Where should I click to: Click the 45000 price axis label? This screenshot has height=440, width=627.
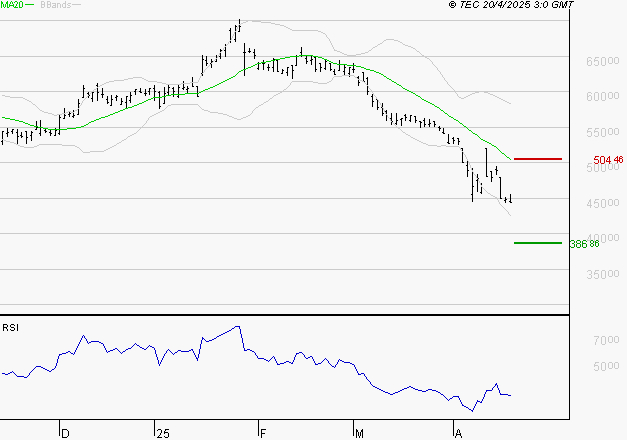coord(603,203)
